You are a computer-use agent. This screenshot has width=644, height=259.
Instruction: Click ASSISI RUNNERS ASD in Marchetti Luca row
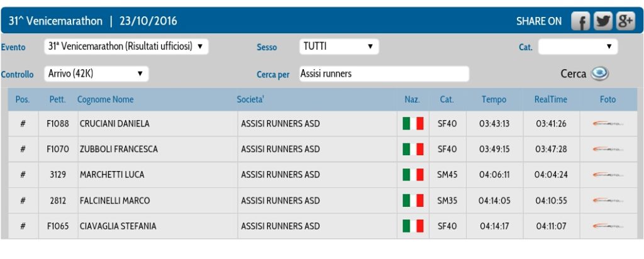click(x=280, y=174)
